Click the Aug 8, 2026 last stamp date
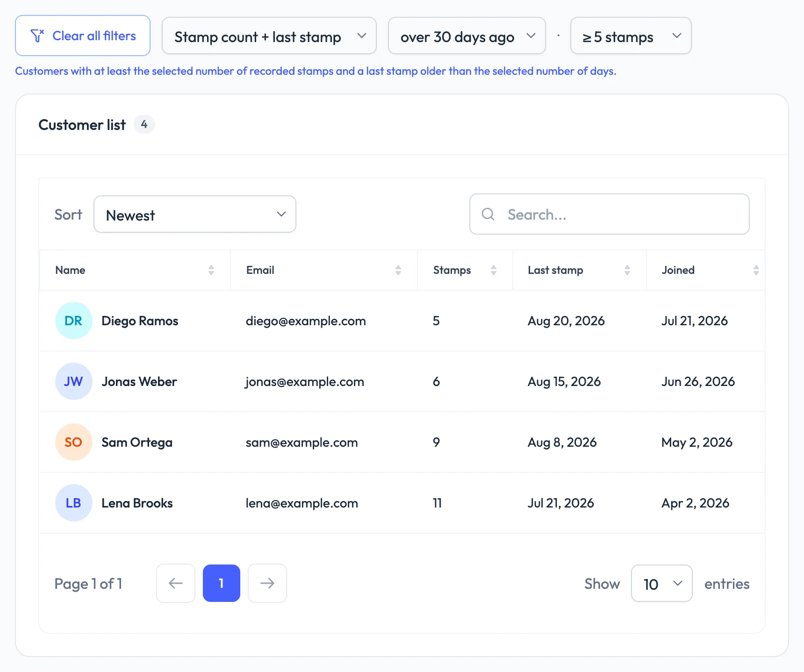Screen dimensions: 804x672 pos(562,443)
